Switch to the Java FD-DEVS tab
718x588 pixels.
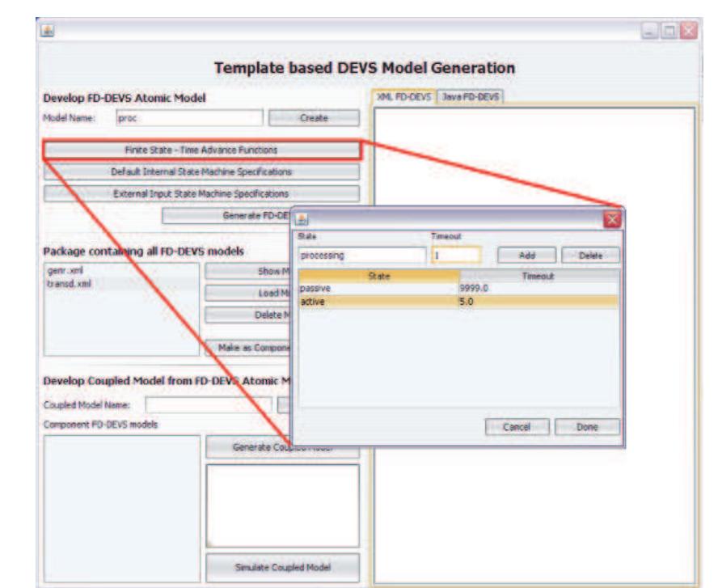471,97
